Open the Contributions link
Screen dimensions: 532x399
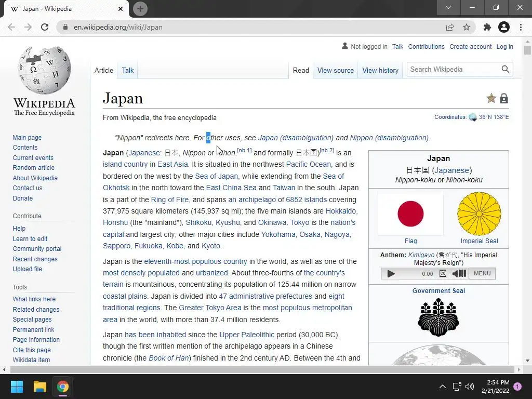(426, 46)
